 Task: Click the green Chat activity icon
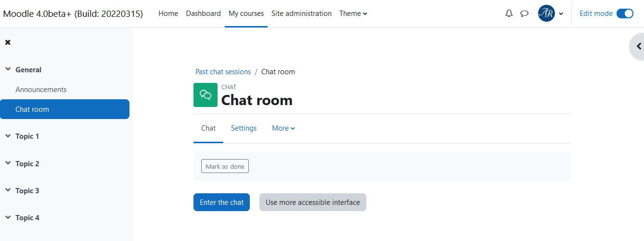pos(206,95)
